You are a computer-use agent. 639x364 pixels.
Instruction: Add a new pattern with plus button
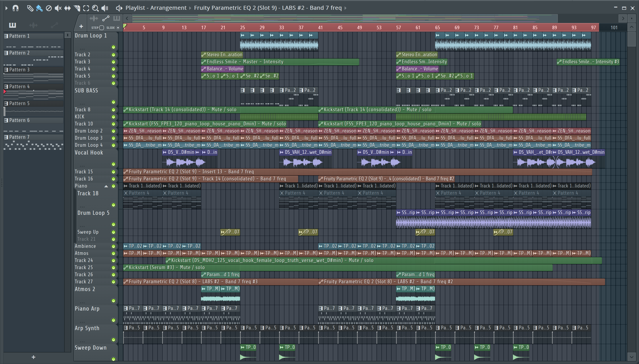pos(34,357)
